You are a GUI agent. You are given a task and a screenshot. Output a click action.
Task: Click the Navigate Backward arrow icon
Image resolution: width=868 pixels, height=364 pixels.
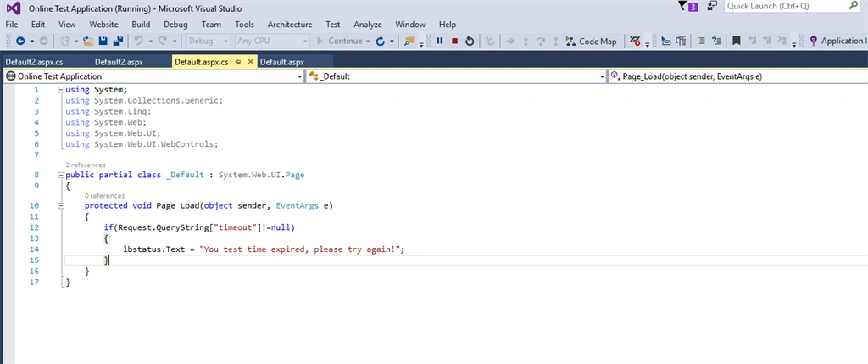pos(20,41)
